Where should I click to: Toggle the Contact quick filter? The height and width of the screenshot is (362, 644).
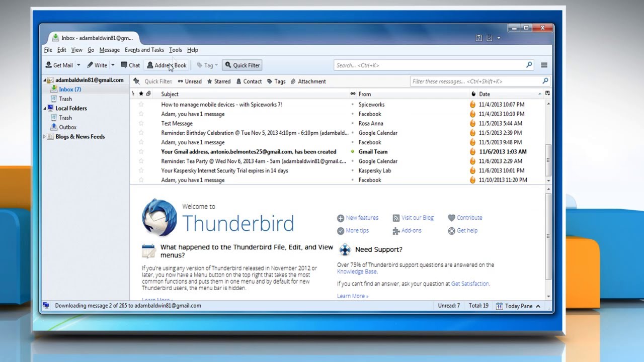click(x=249, y=81)
